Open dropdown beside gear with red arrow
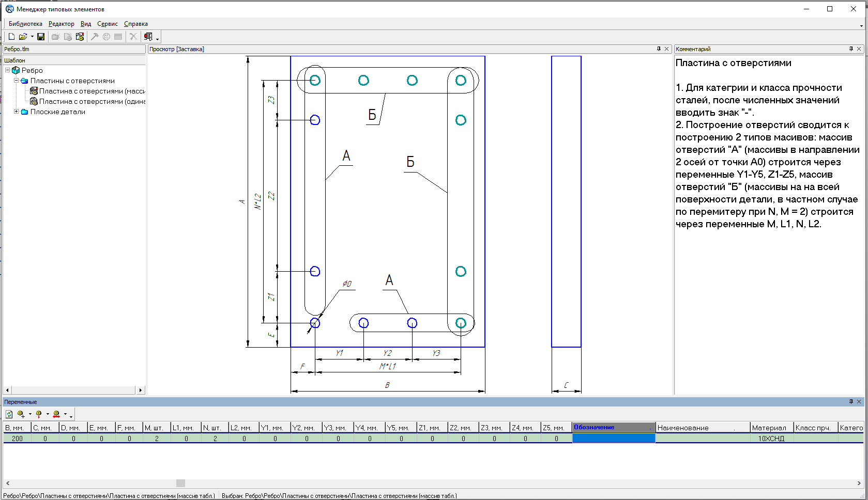This screenshot has width=868, height=500. [48, 414]
